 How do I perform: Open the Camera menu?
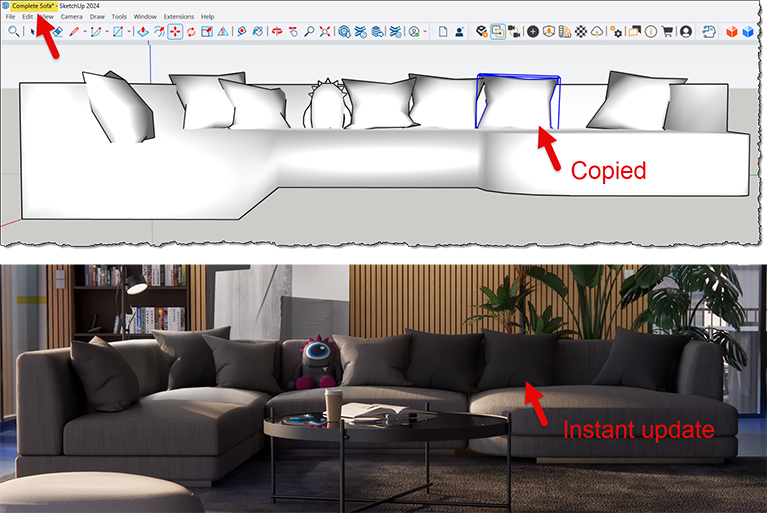click(71, 17)
